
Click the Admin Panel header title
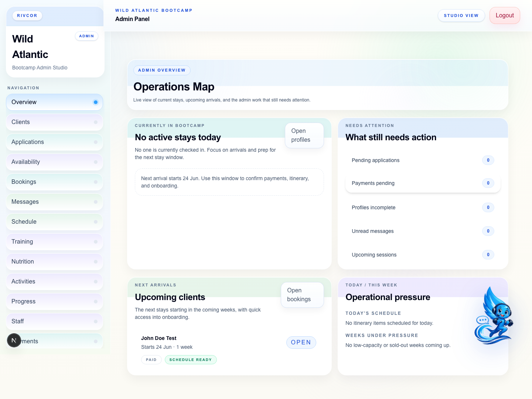click(132, 19)
